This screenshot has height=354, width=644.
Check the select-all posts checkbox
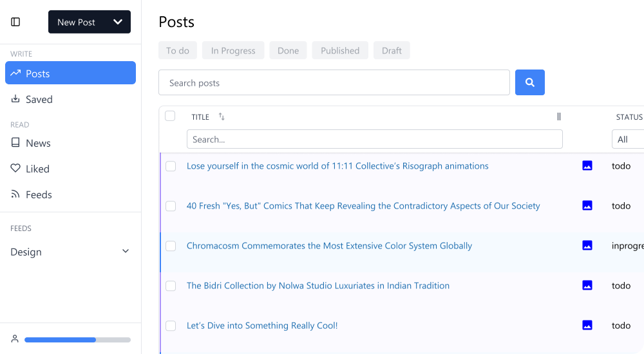[170, 116]
